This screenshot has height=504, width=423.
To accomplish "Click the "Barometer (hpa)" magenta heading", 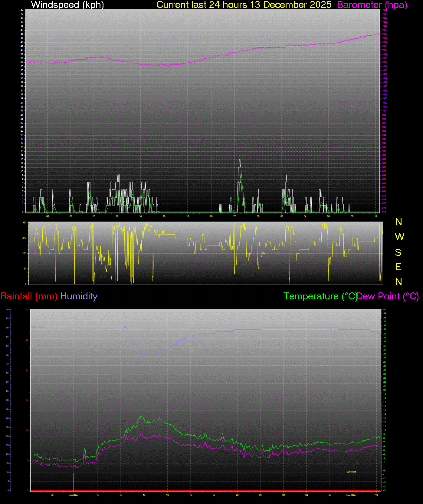I will point(372,5).
